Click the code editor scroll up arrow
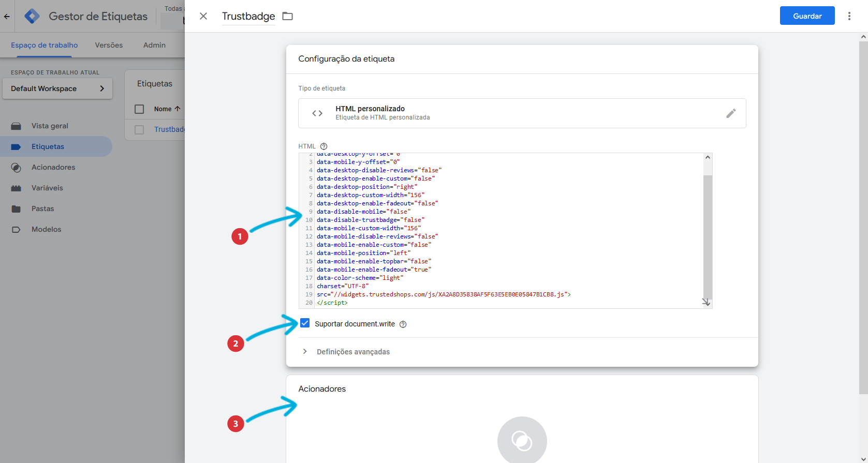 tap(708, 157)
